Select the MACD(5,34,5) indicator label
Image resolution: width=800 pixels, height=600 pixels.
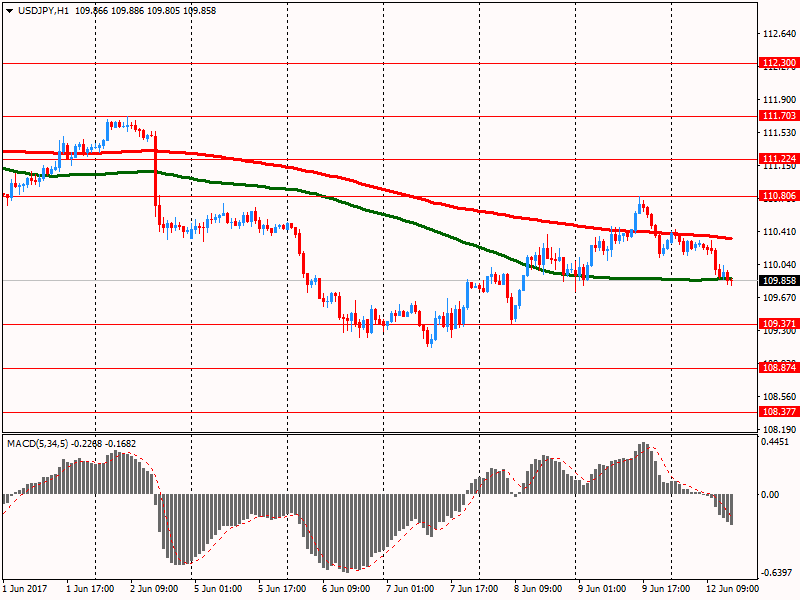[x=38, y=444]
